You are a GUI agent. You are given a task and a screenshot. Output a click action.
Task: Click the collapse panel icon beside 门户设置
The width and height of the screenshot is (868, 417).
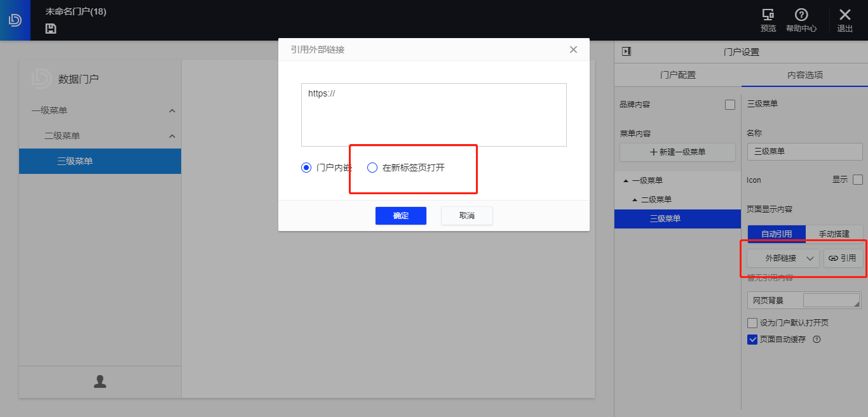pyautogui.click(x=626, y=51)
